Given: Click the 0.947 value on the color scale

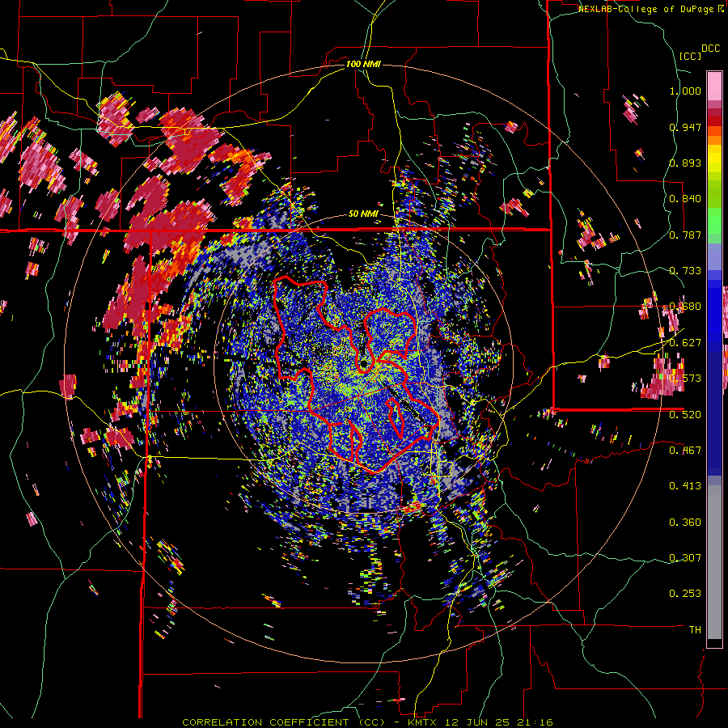Looking at the screenshot, I should (x=685, y=127).
